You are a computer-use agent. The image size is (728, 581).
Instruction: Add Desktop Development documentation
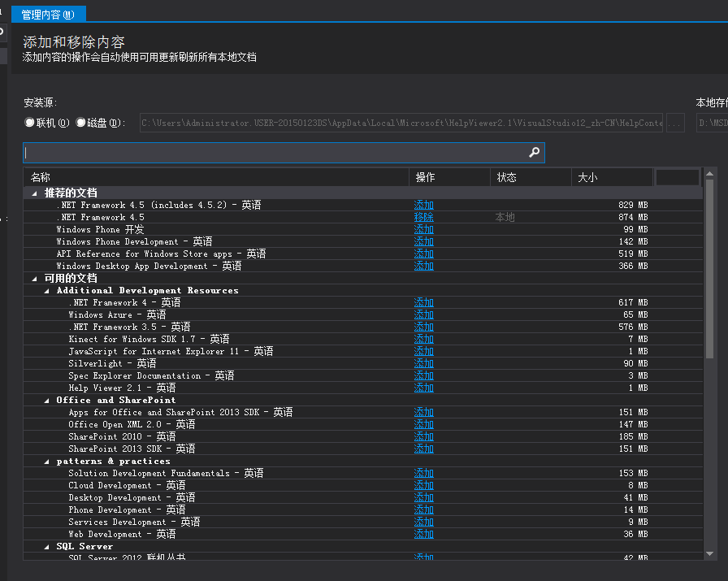[x=423, y=497]
